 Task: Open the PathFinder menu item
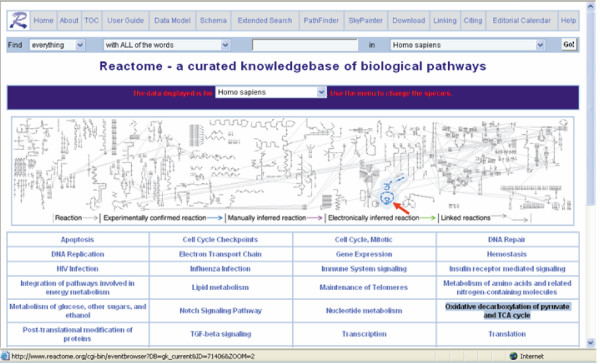(x=321, y=20)
